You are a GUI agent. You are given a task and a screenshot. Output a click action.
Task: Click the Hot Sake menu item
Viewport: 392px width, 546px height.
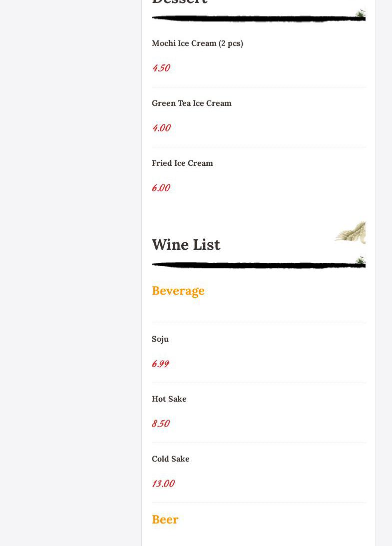coord(169,399)
